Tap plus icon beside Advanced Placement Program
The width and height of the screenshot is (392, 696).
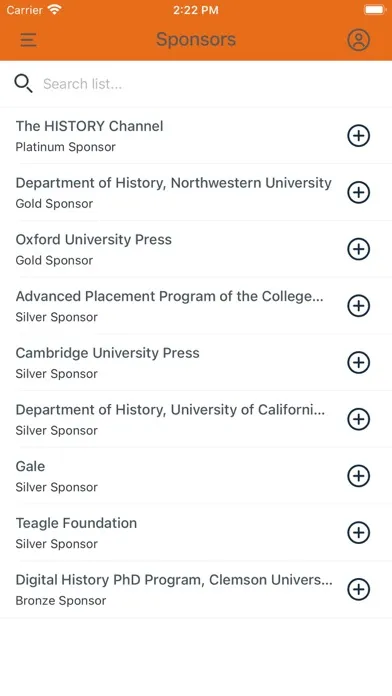click(x=358, y=305)
